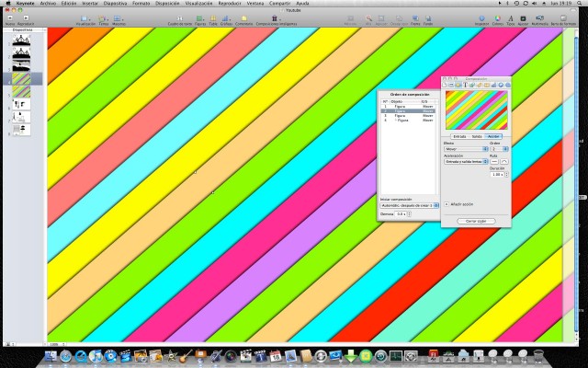Screen dimensions: 588x368
Task: Select the Chart inspector icon
Action: 494,85
